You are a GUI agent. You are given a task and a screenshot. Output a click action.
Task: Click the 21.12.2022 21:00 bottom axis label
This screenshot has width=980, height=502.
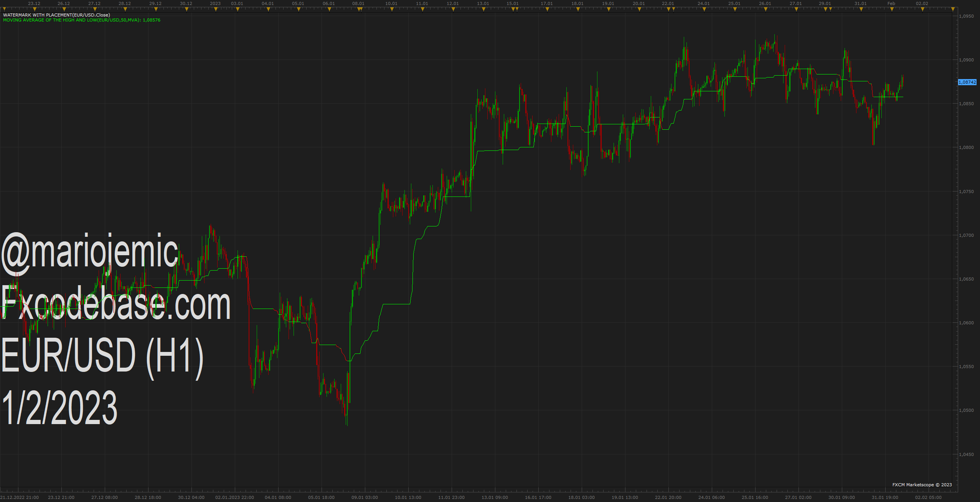[20, 497]
